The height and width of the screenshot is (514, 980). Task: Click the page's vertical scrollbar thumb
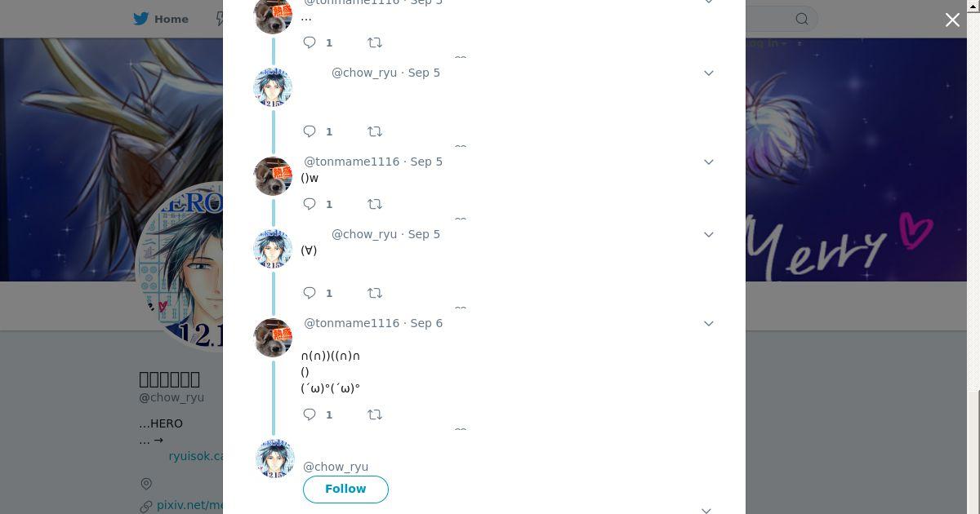point(976,451)
